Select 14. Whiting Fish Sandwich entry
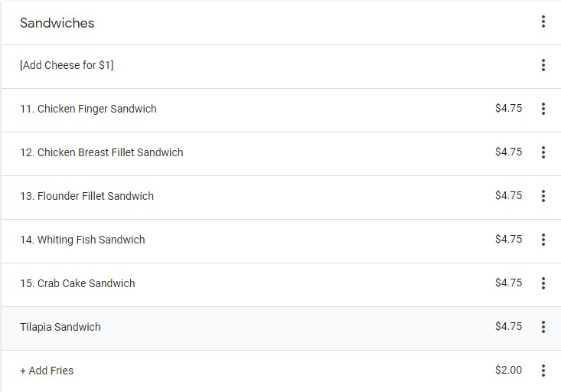 [83, 240]
